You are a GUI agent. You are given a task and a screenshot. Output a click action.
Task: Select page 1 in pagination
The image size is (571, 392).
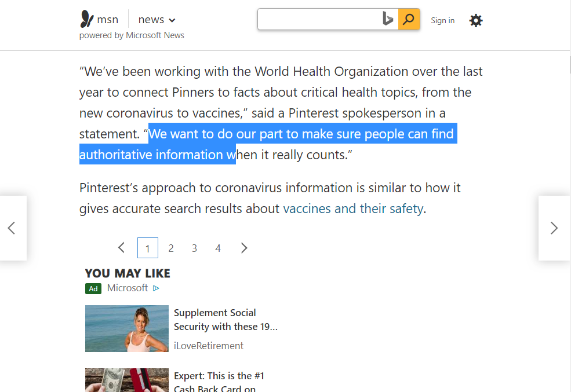(147, 248)
